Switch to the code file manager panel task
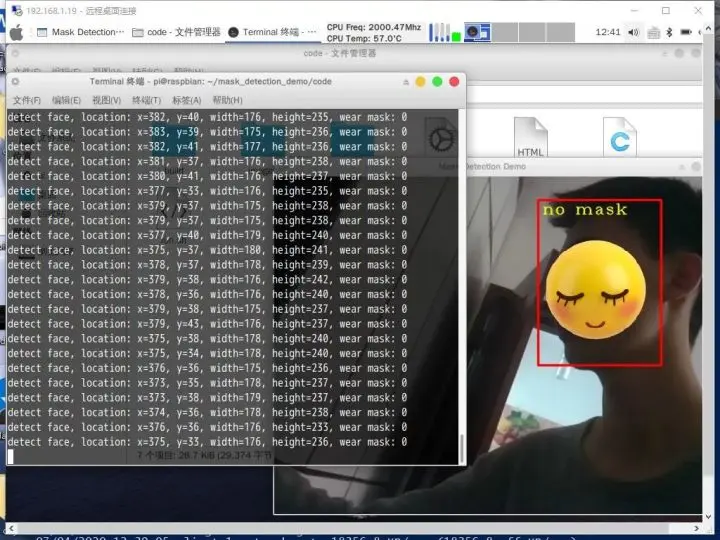The width and height of the screenshot is (720, 540). pyautogui.click(x=176, y=32)
